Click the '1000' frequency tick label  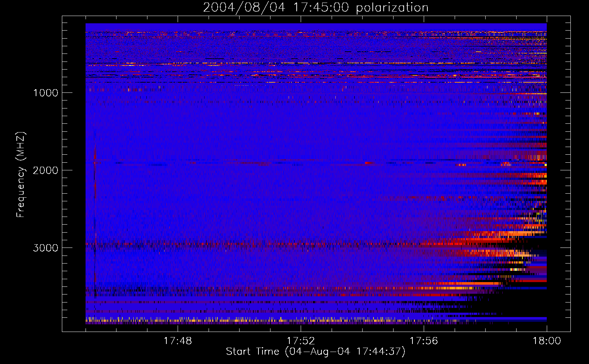[x=46, y=93]
